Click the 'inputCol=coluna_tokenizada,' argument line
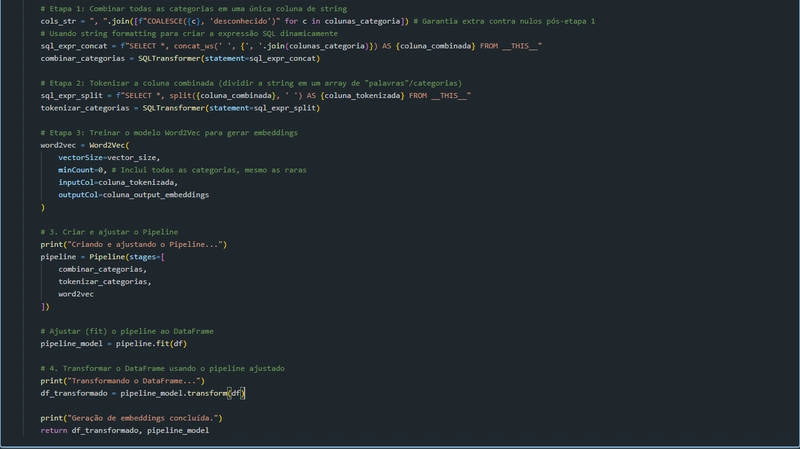Screen dimensions: 800x449 pos(118,182)
